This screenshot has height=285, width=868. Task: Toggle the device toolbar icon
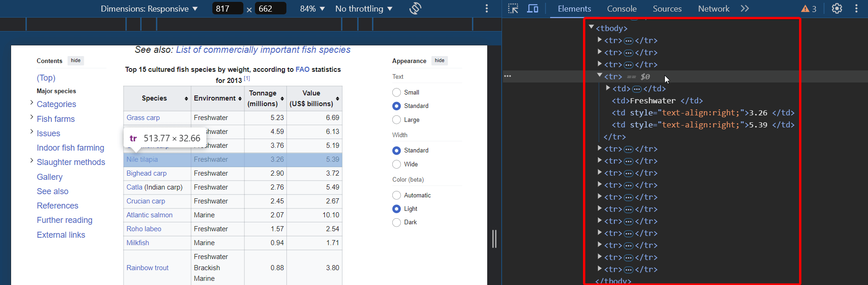[533, 8]
